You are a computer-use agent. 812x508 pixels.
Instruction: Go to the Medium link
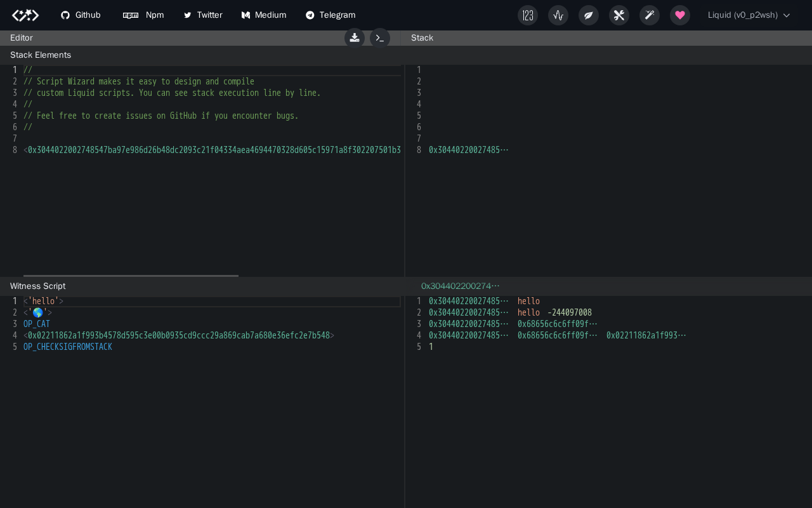click(x=264, y=15)
